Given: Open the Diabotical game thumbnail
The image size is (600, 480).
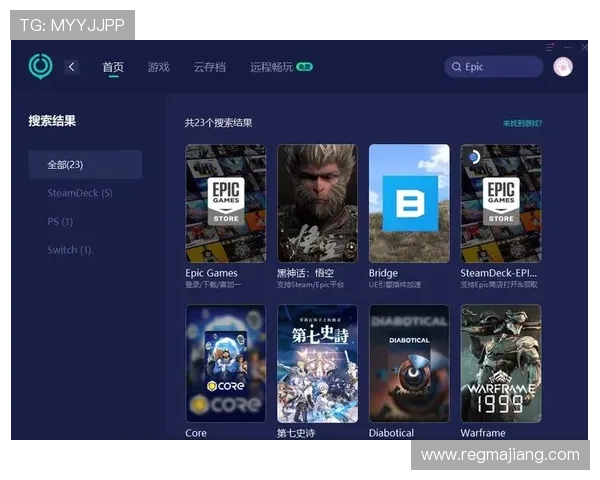Looking at the screenshot, I should coord(409,363).
